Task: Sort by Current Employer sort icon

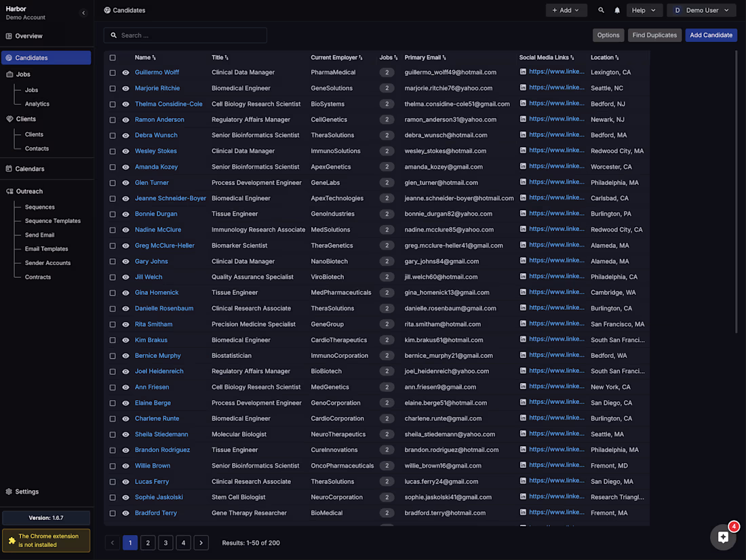Action: point(361,58)
